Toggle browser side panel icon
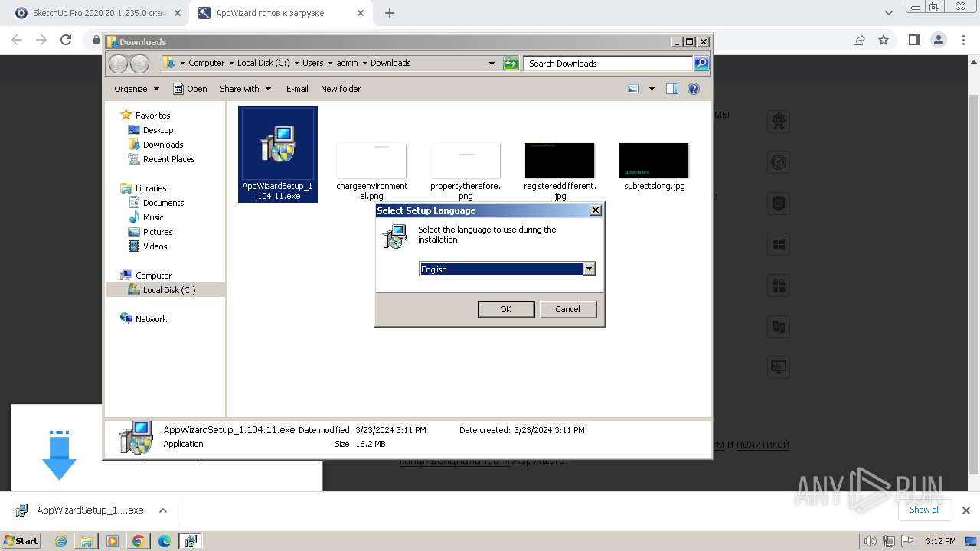The image size is (980, 551). pos(913,40)
